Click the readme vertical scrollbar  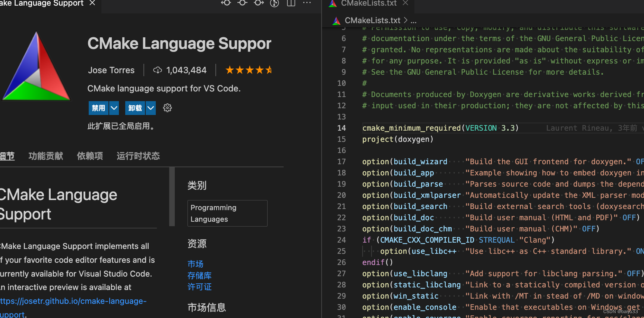click(172, 196)
